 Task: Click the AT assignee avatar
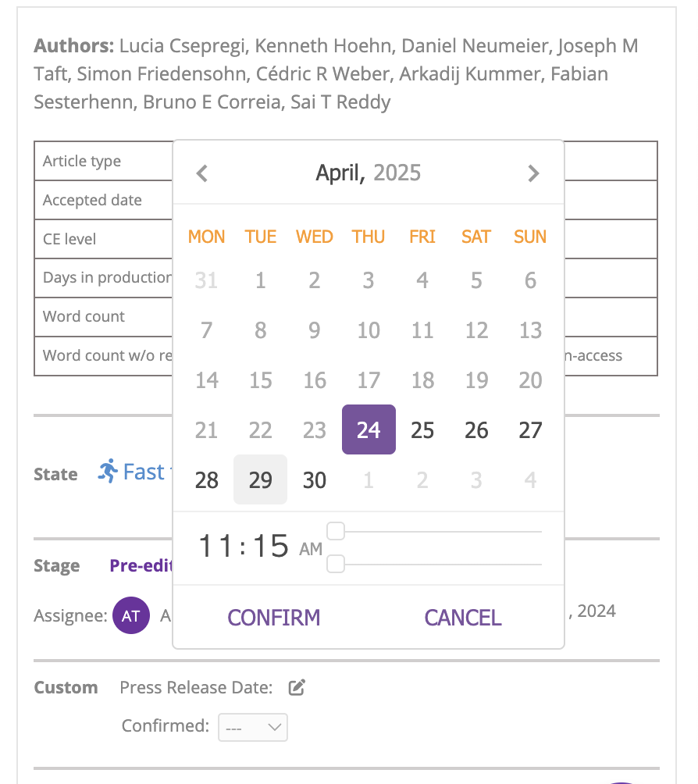tap(131, 615)
